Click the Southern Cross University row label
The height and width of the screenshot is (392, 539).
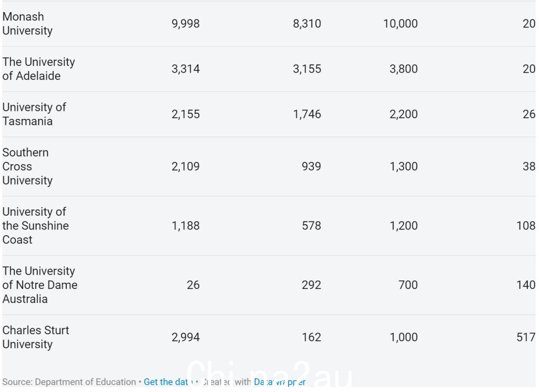[x=27, y=166]
